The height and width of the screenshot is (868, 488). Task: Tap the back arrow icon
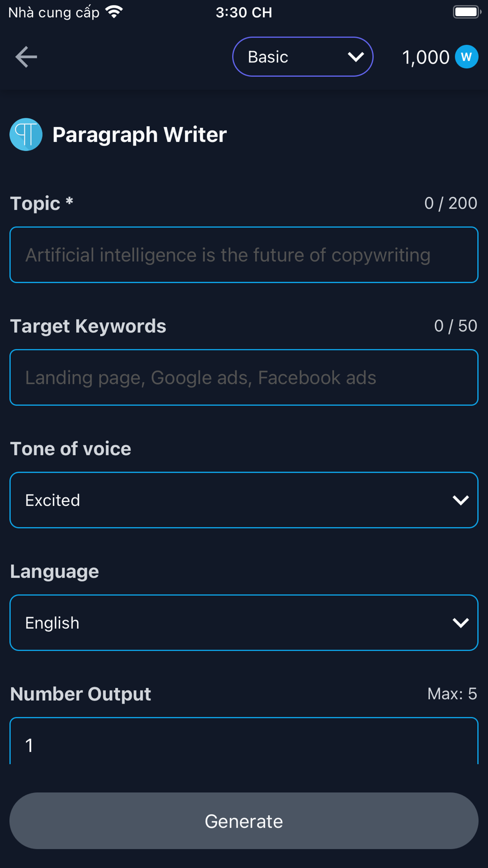click(26, 57)
